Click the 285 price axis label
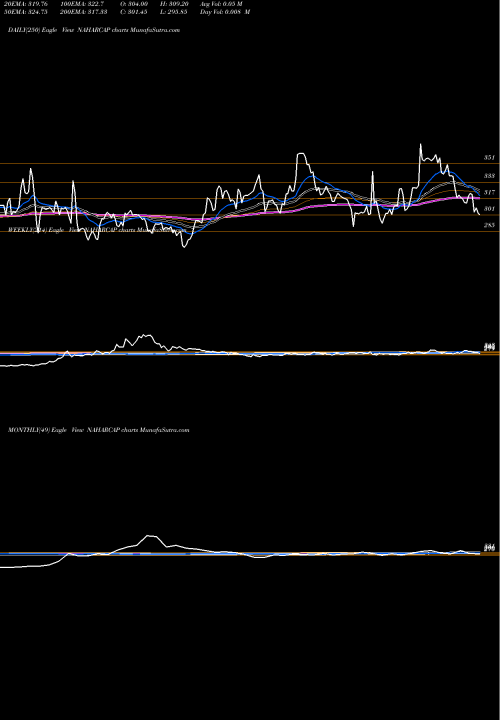Screen dimensions: 500x720 point(489,225)
